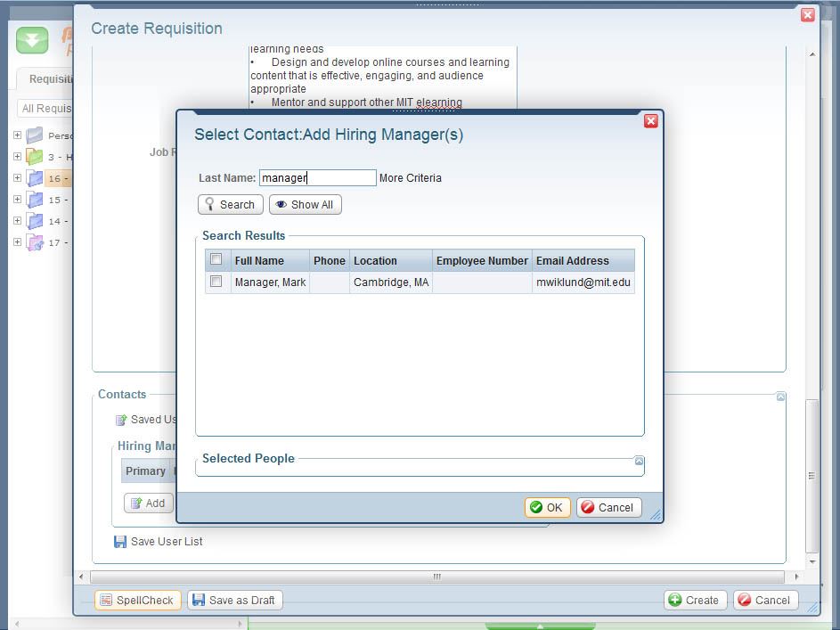Expand the folder 15 tree node
840x630 pixels.
click(x=17, y=200)
